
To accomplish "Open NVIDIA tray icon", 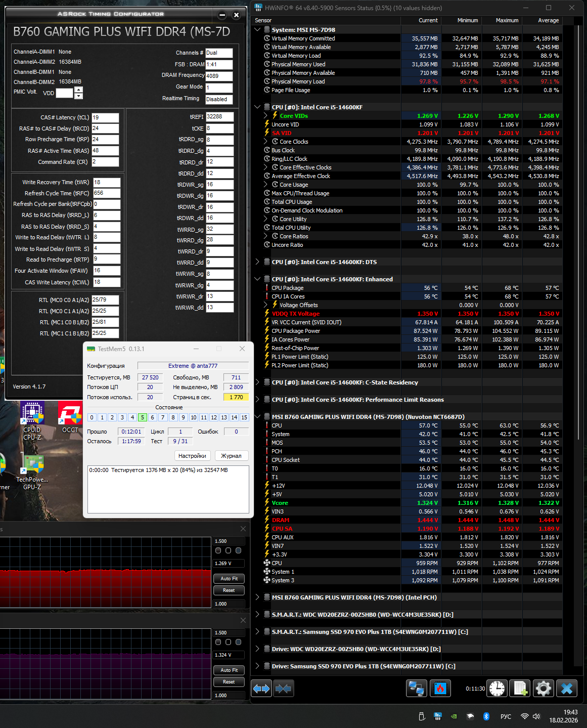I will tap(454, 716).
